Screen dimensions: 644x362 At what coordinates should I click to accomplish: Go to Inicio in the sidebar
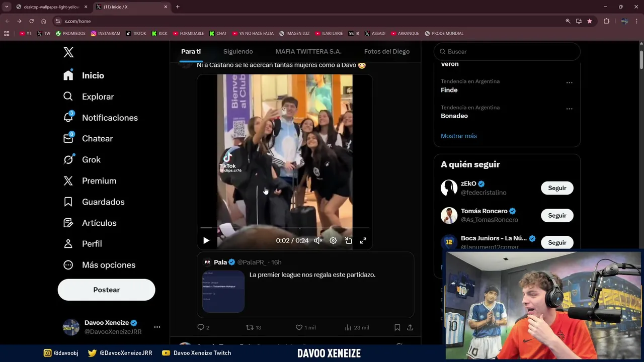[84, 75]
